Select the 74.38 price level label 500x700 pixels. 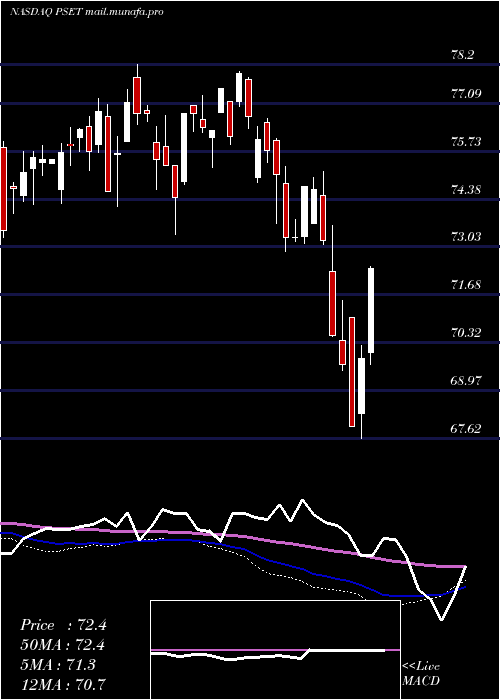click(467, 190)
